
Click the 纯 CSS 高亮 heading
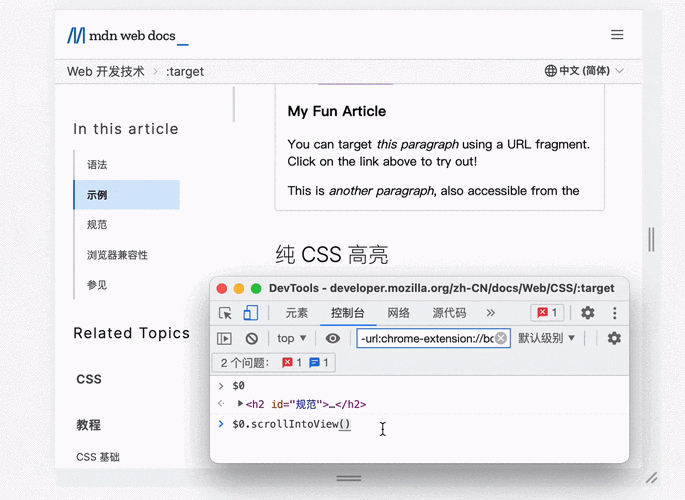click(x=332, y=255)
